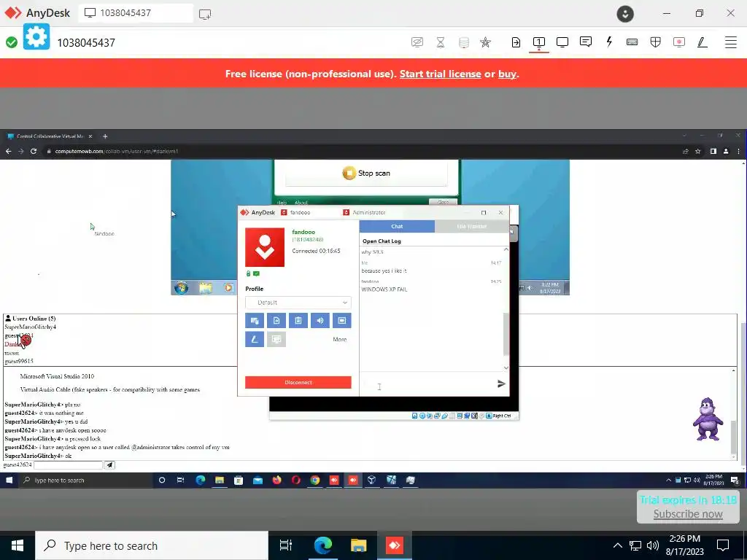
Task: Click the chat message input field
Action: (x=427, y=384)
